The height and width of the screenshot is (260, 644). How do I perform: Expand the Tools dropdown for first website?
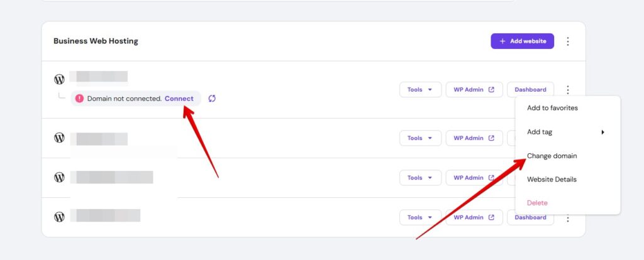tap(420, 89)
